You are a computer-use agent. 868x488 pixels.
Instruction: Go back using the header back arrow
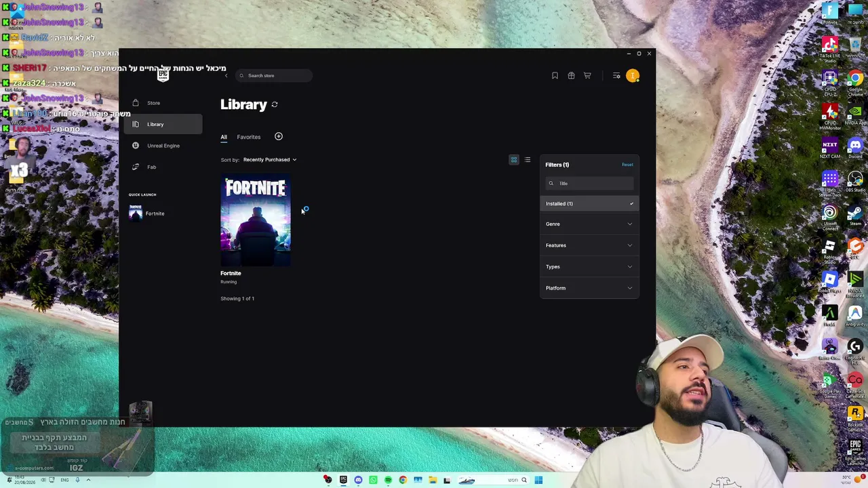pos(226,76)
